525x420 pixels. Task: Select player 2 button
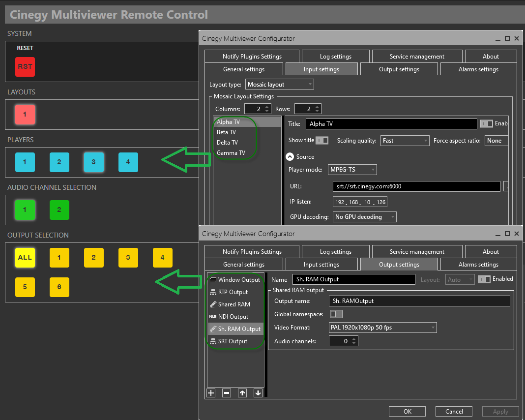pos(59,162)
